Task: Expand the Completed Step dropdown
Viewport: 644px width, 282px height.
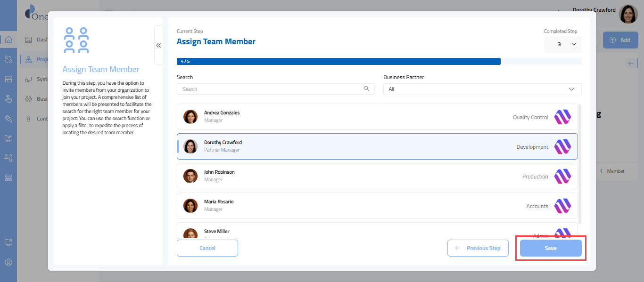Action: point(562,44)
